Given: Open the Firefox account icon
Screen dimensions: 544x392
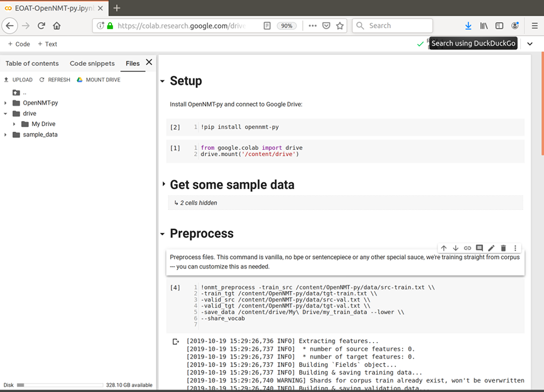Looking at the screenshot, I should pyautogui.click(x=515, y=25).
